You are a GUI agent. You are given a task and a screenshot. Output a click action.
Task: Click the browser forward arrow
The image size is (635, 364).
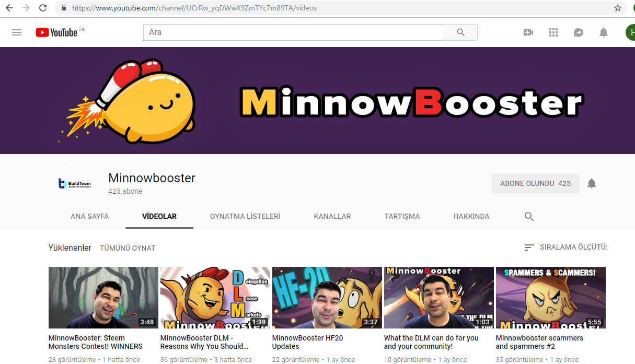tap(26, 8)
